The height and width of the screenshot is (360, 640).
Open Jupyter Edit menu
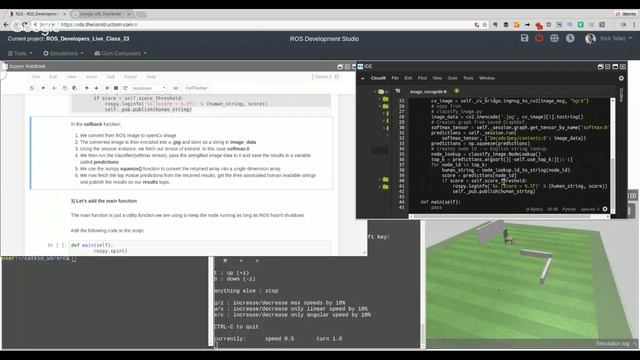click(x=53, y=77)
